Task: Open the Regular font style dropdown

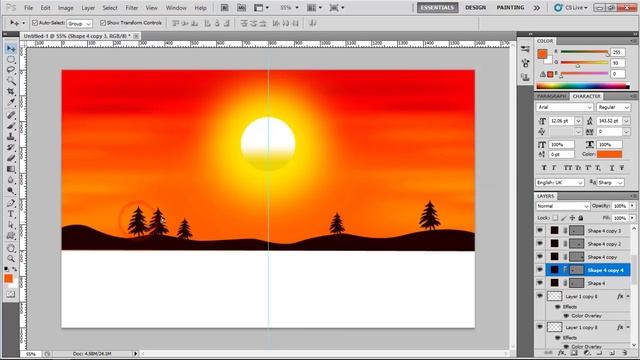Action: (613, 107)
